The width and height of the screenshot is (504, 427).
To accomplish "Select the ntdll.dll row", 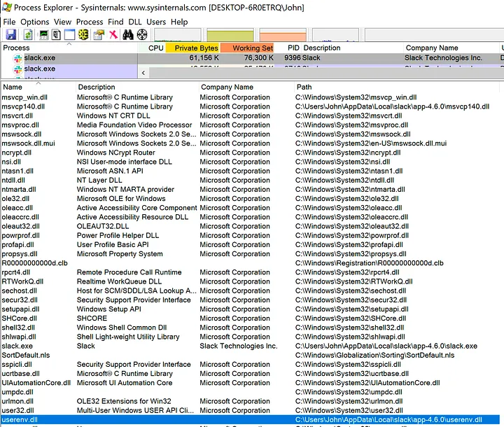I will point(15,180).
